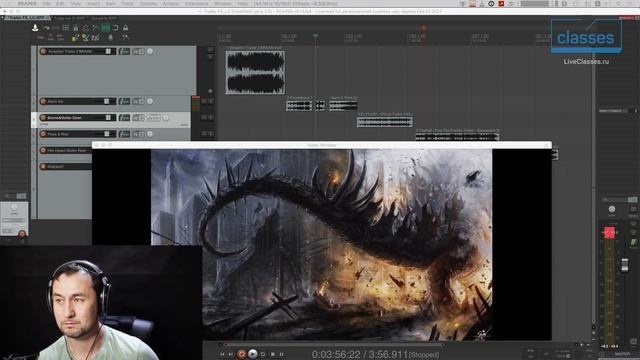Open routing button on the second track
Viewport: 640px width, 360px height.
pos(138,101)
